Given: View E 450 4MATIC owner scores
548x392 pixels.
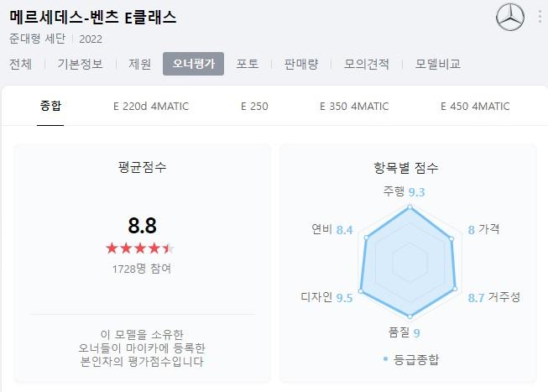Looking at the screenshot, I should point(475,107).
